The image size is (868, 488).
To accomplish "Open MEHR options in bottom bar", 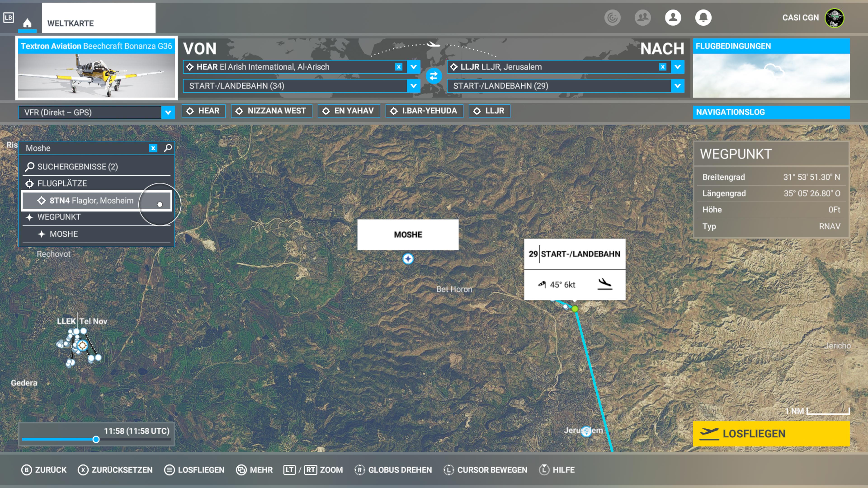I will point(254,469).
